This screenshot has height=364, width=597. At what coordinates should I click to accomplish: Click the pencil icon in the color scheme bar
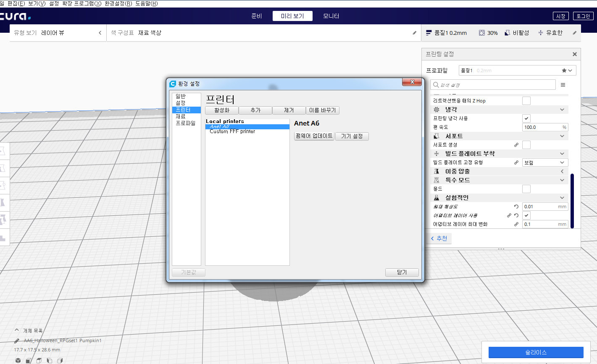click(415, 33)
